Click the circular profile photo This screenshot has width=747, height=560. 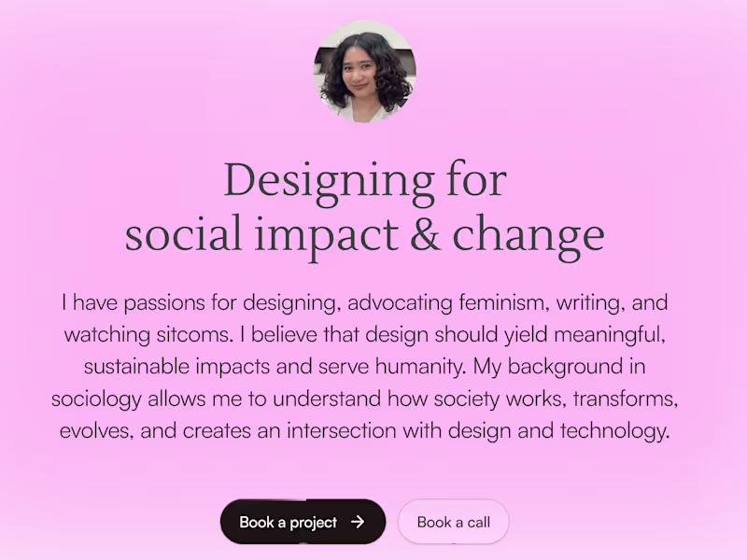(x=364, y=73)
